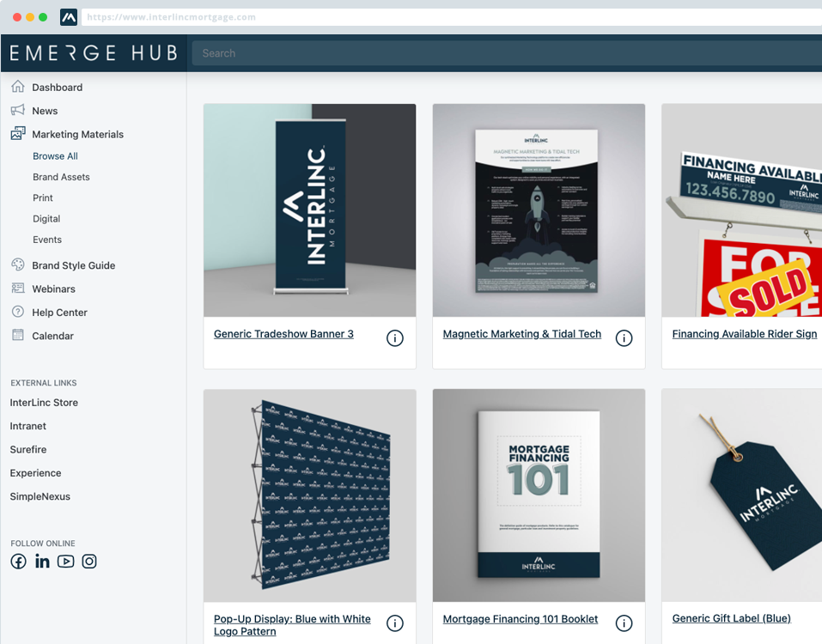822x644 pixels.
Task: Open the LinkedIn social icon
Action: pos(42,562)
